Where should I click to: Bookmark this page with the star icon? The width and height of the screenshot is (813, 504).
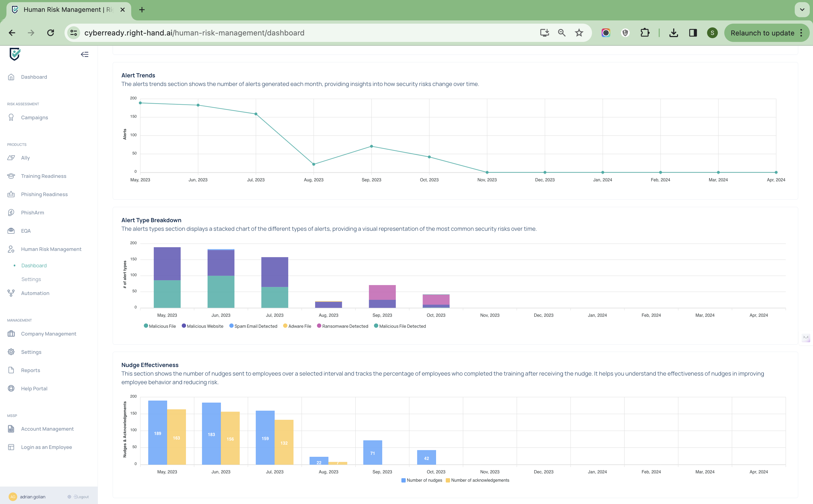click(x=579, y=33)
